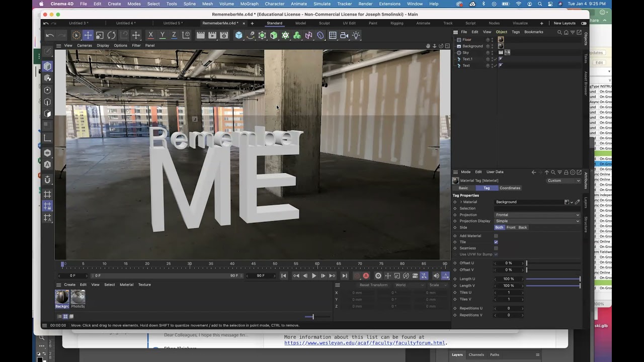Select the Move tool in top toolbar
The height and width of the screenshot is (362, 644).
point(88,35)
